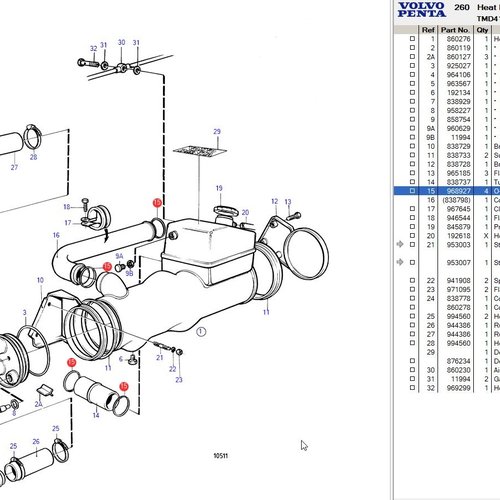The image size is (500, 500).
Task: Click part number 838733
Action: click(x=459, y=155)
